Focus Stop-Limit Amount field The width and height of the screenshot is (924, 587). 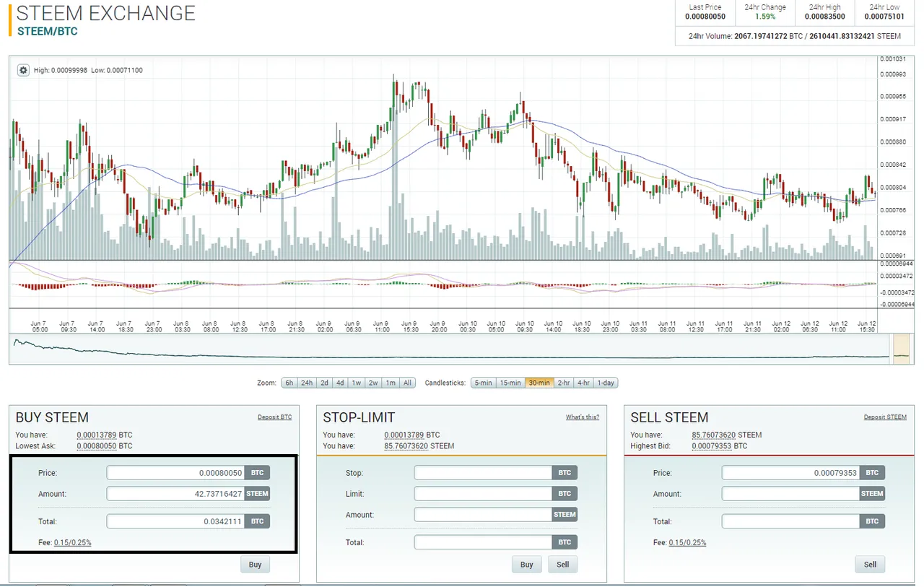tap(483, 515)
